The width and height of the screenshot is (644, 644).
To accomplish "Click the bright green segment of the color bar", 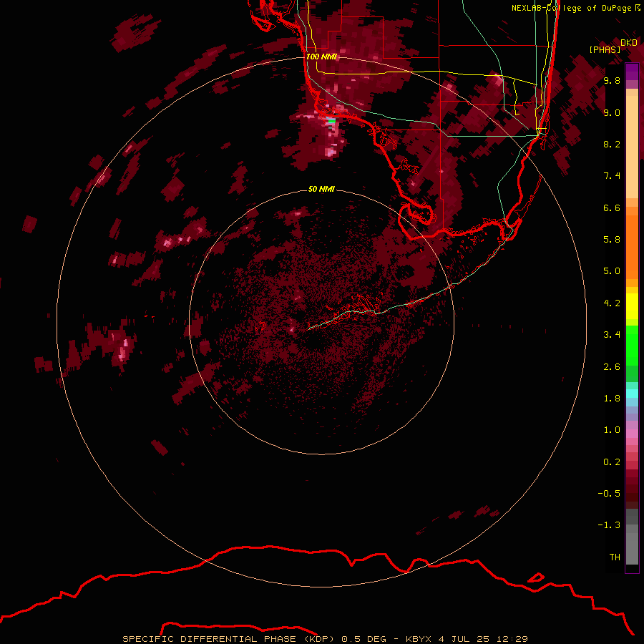I will (632, 346).
